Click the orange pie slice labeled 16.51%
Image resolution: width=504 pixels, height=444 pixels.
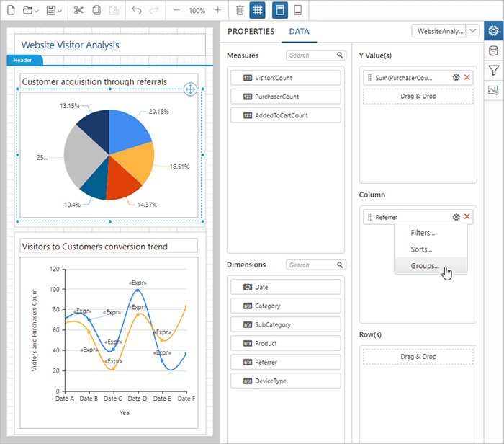pyautogui.click(x=137, y=162)
